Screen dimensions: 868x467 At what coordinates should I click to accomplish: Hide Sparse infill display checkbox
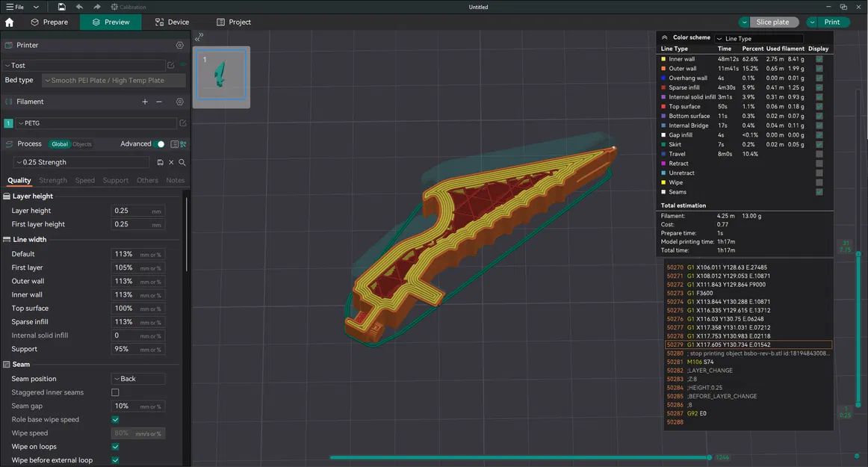[819, 87]
